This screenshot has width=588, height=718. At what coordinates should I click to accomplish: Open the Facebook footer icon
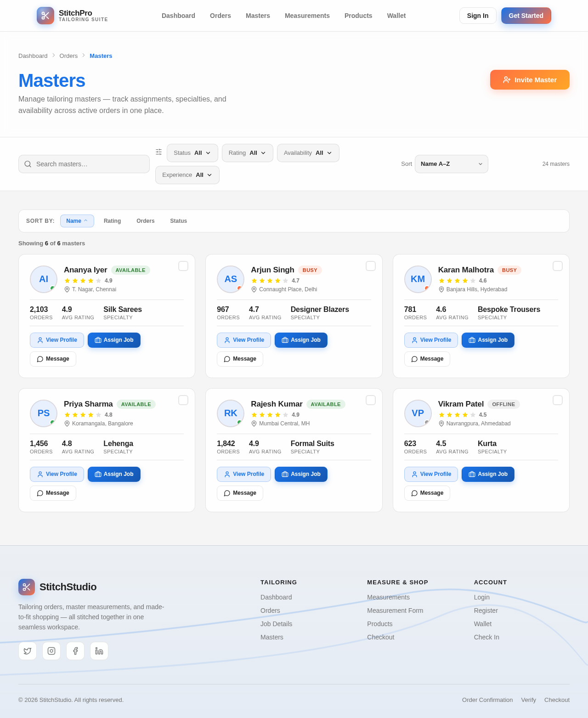75,651
